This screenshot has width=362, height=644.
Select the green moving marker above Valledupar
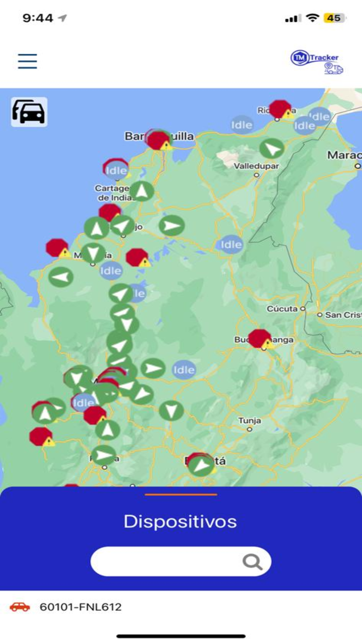pyautogui.click(x=271, y=149)
